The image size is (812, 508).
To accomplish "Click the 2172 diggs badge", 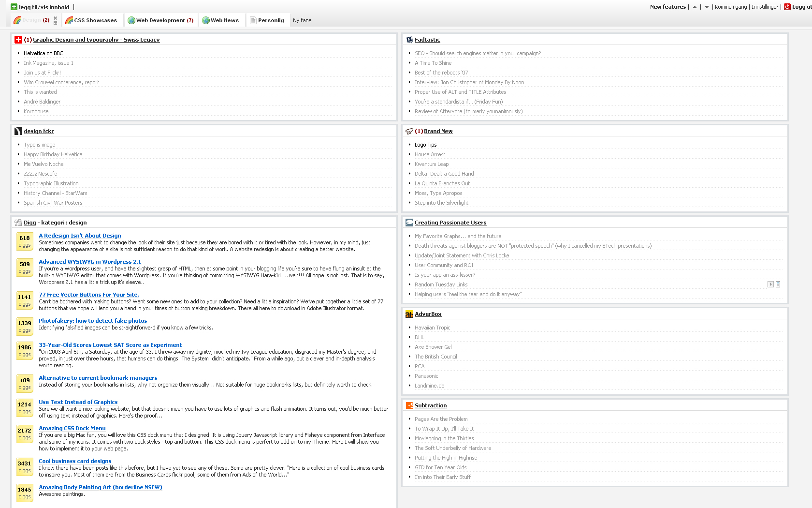I will 25,434.
